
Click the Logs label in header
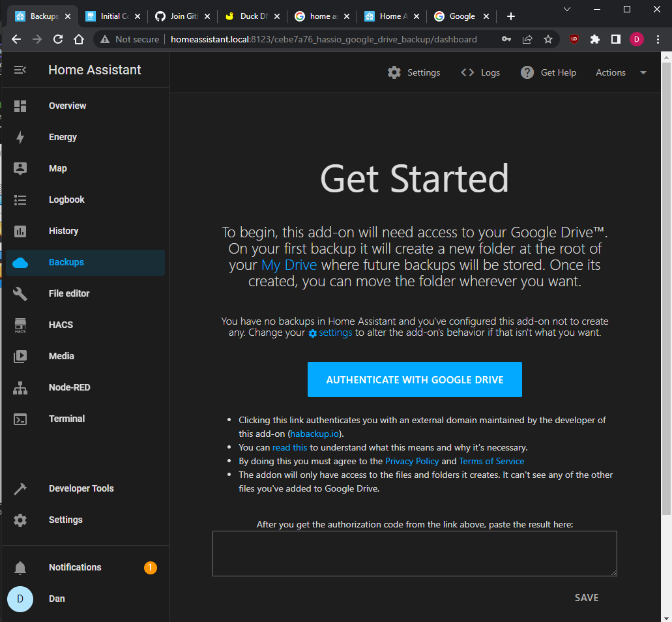(x=490, y=73)
